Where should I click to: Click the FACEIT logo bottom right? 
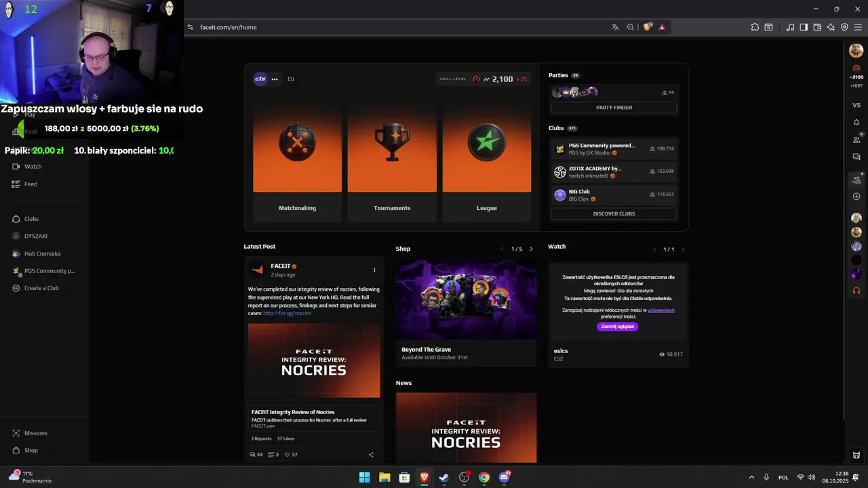click(856, 455)
